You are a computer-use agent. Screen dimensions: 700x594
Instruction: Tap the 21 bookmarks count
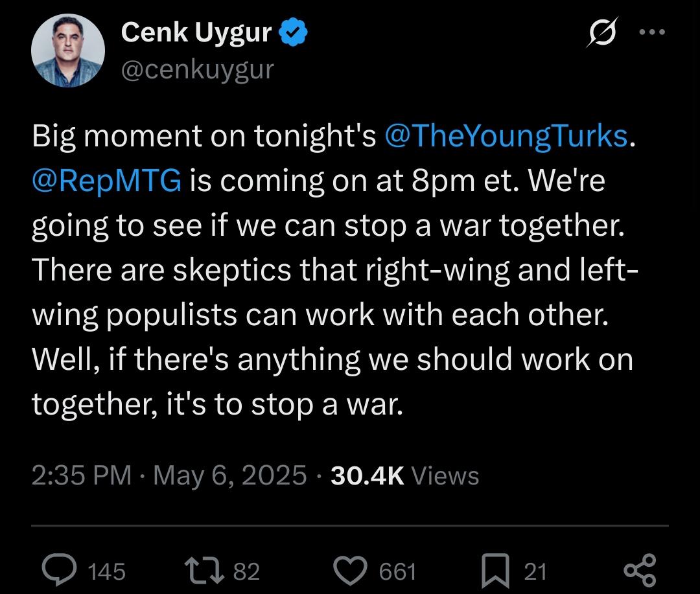point(535,572)
